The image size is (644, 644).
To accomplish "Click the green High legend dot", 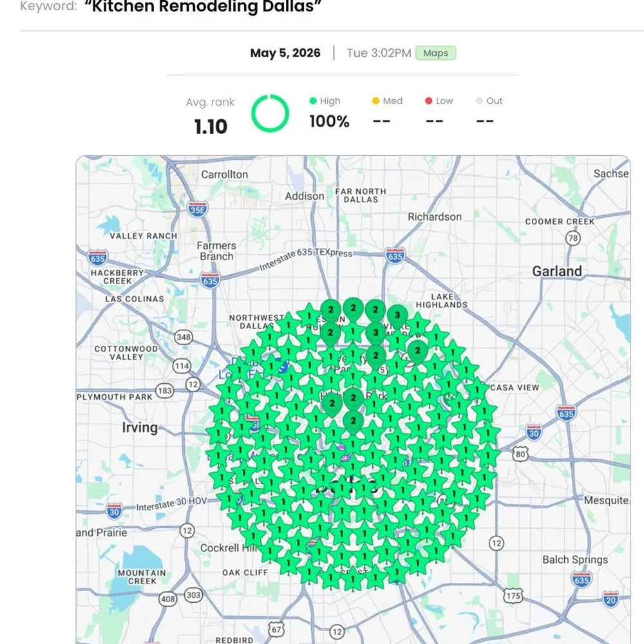I will 313,101.
